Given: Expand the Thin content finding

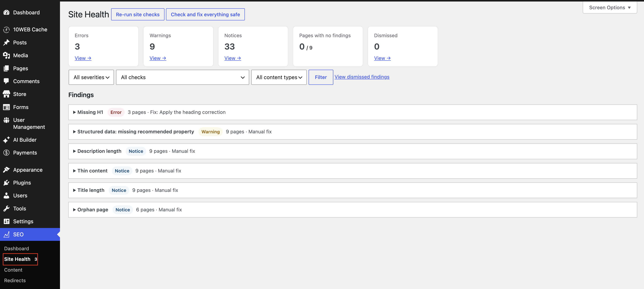Looking at the screenshot, I should coord(353,171).
